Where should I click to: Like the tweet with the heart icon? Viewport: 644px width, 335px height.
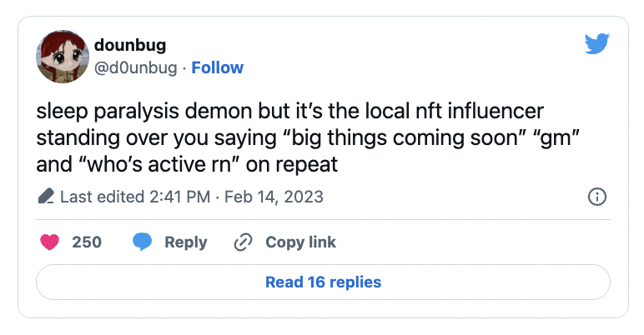pyautogui.click(x=51, y=242)
